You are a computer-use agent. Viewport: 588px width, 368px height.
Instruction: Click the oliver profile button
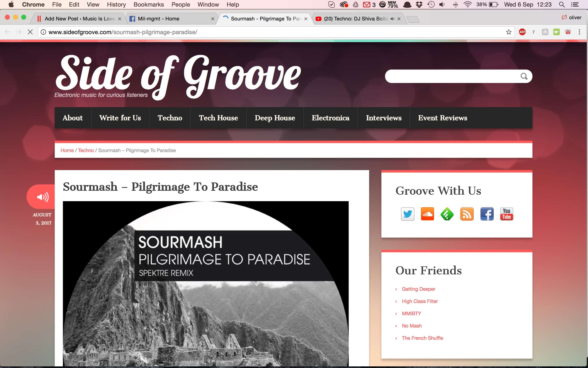click(x=571, y=18)
